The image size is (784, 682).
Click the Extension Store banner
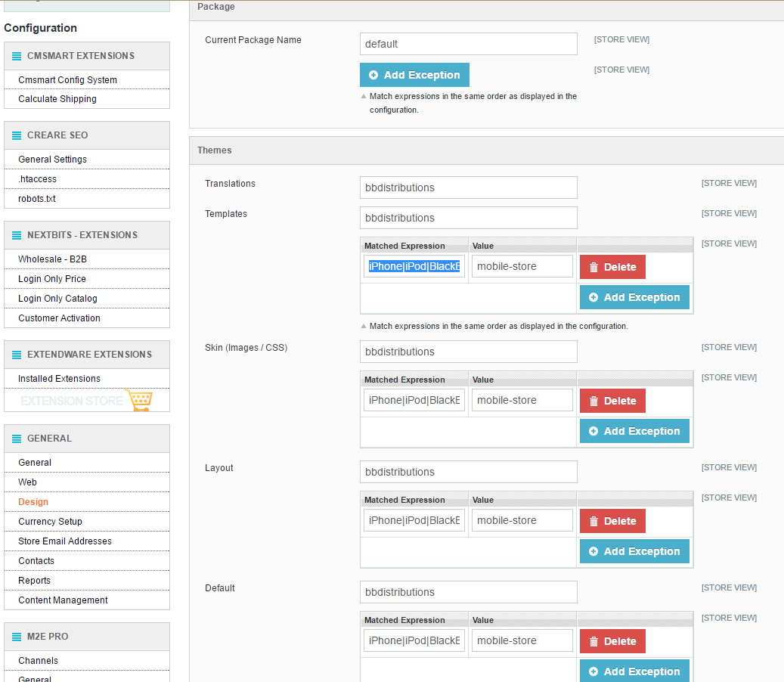point(87,401)
